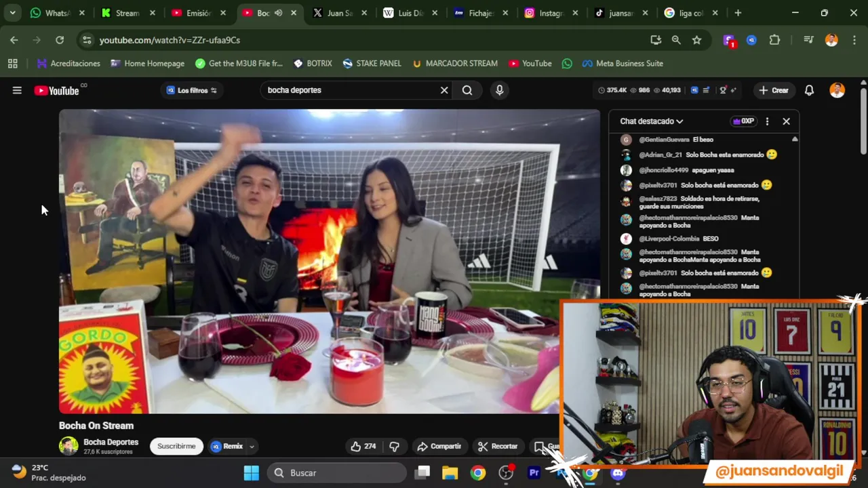Image resolution: width=868 pixels, height=488 pixels.
Task: Open Discord from taskbar
Action: [618, 473]
